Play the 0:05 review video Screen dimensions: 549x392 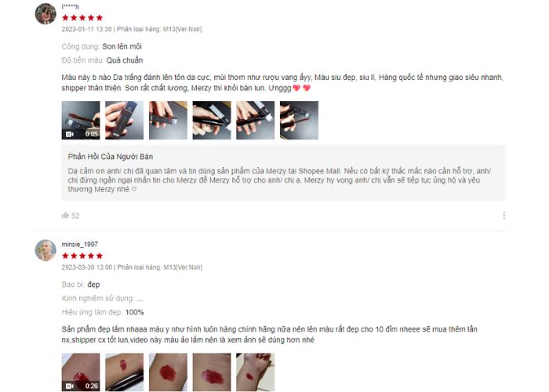pyautogui.click(x=81, y=121)
